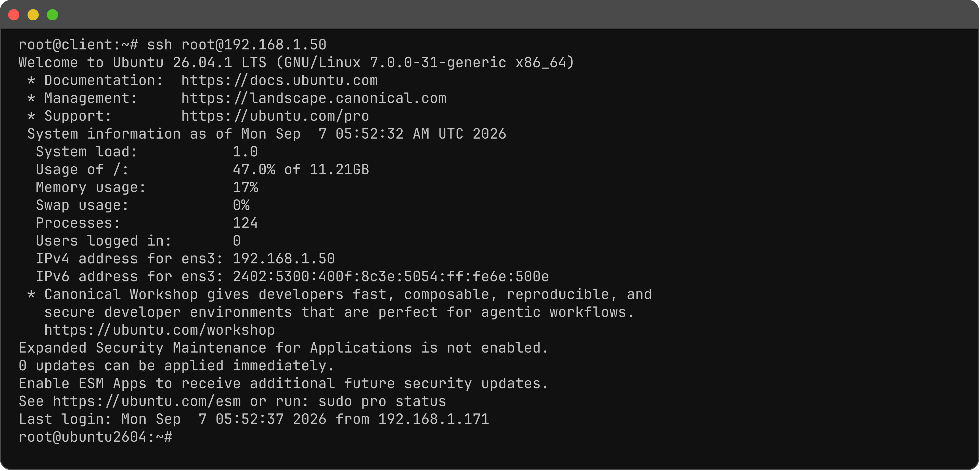Image resolution: width=980 pixels, height=471 pixels.
Task: Click the root@ubuntu2604 shell prompt
Action: click(x=95, y=437)
